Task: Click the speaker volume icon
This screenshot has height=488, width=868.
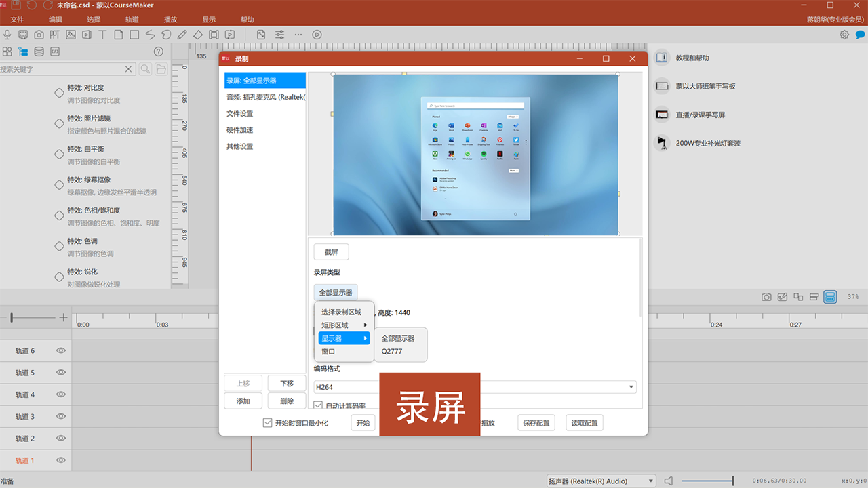Action: pyautogui.click(x=669, y=481)
